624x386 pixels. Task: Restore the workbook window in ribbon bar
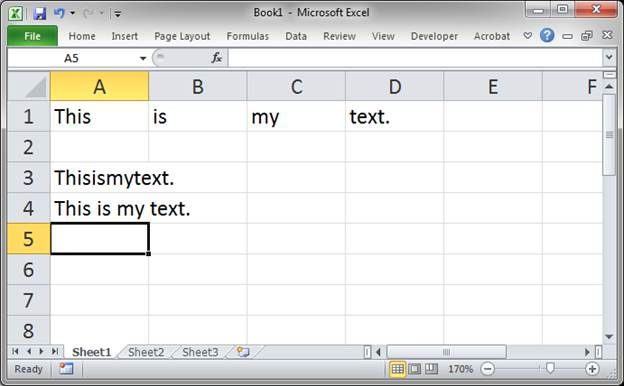click(x=587, y=36)
